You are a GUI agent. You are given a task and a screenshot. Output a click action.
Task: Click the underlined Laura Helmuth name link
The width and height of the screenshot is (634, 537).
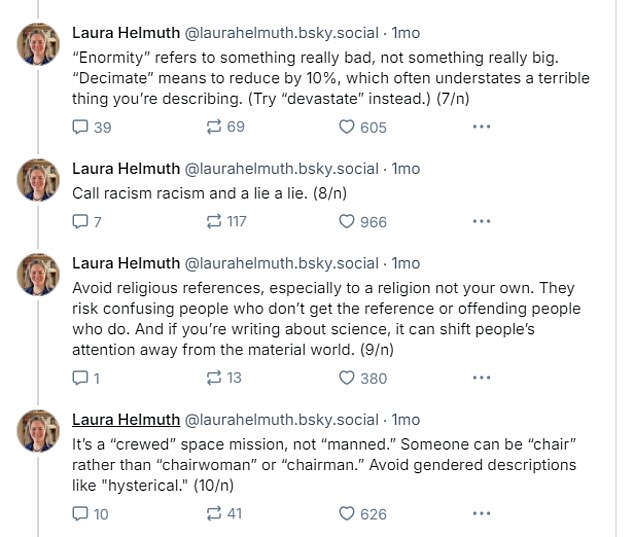126,419
